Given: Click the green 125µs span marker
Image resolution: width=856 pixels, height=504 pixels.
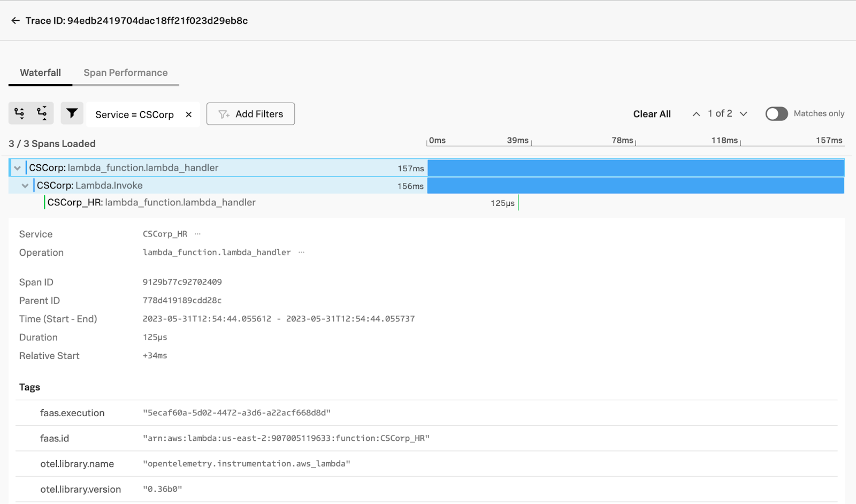Looking at the screenshot, I should (x=518, y=203).
